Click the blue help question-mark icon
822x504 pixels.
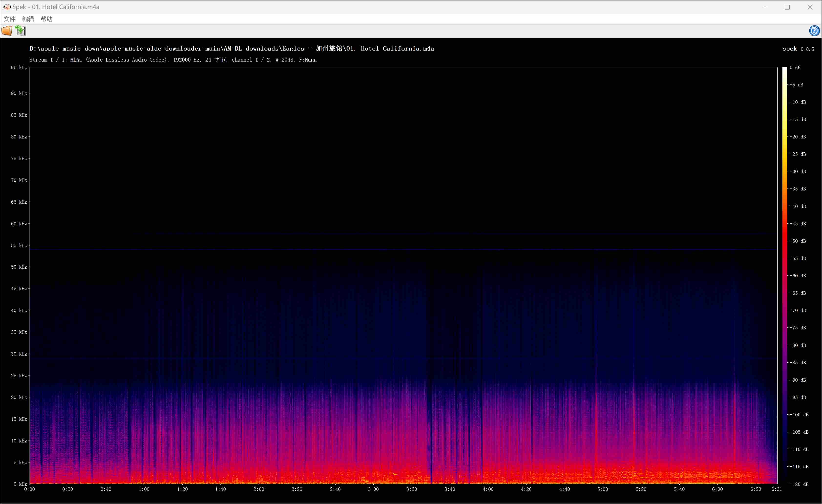pyautogui.click(x=814, y=31)
